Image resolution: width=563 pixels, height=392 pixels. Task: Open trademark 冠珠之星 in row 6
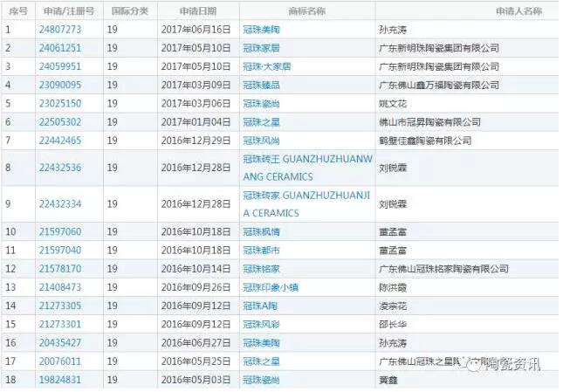(261, 122)
